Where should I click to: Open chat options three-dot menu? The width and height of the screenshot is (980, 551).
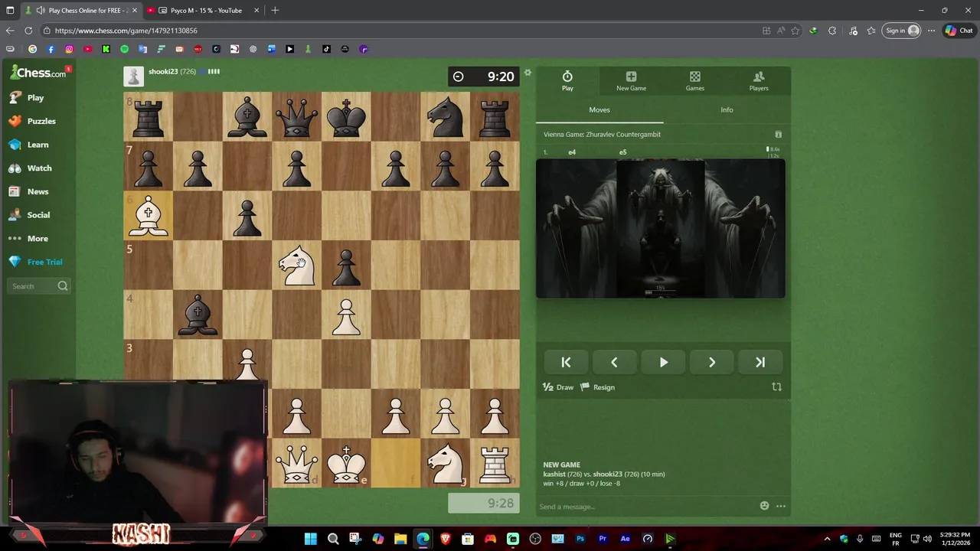[x=781, y=506]
